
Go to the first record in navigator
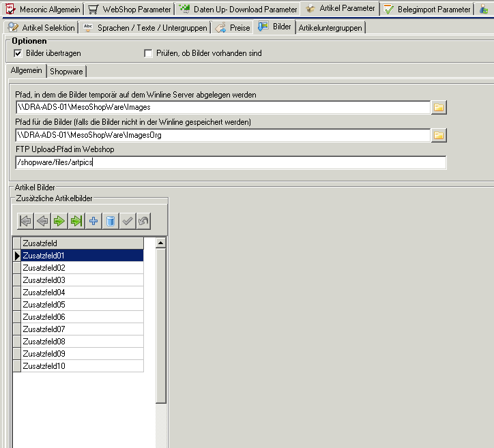[x=25, y=221]
